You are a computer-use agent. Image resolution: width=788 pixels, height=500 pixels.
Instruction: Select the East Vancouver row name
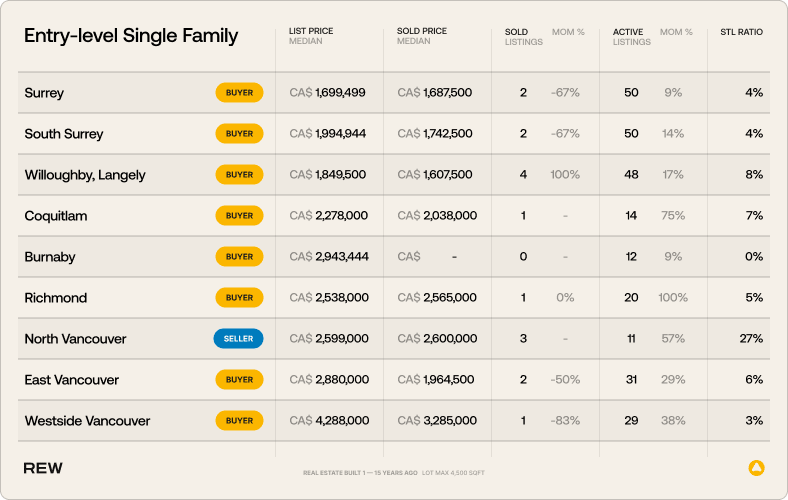tap(72, 380)
